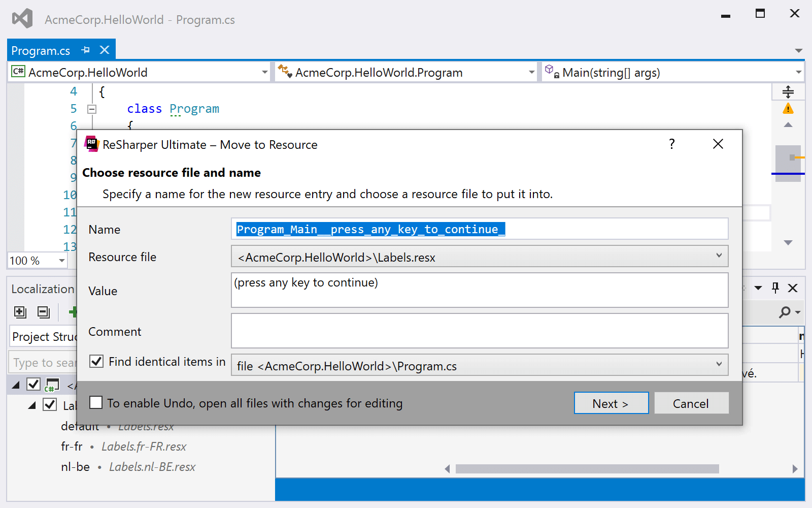
Task: Click the horizontal scrollbar right arrow
Action: (x=795, y=469)
